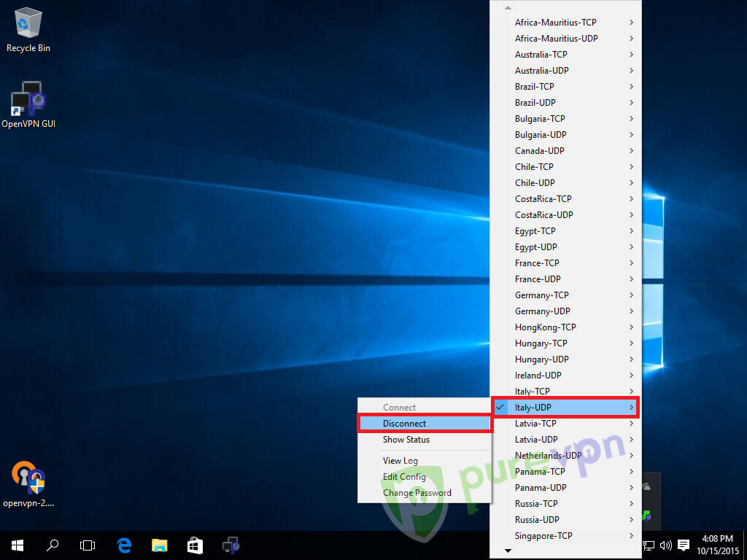Expand the Australia-UDP submenu arrow
This screenshot has width=747, height=560.
pyautogui.click(x=631, y=71)
